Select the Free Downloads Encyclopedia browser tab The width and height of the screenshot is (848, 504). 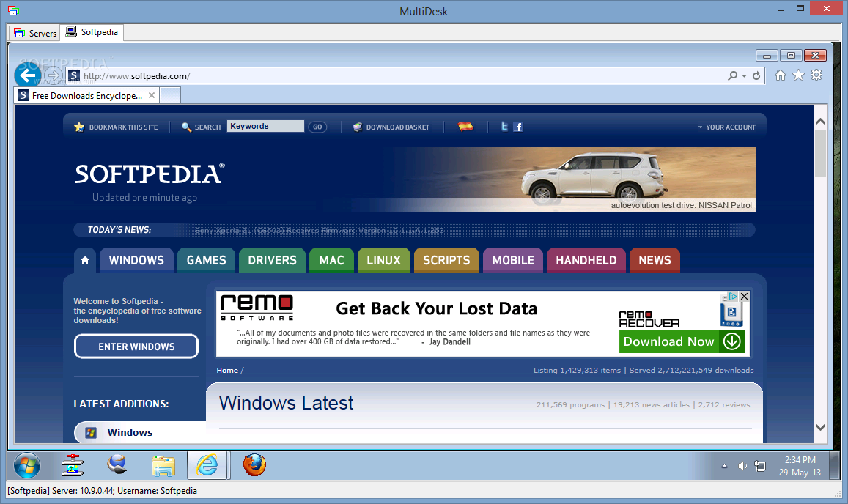pos(86,96)
